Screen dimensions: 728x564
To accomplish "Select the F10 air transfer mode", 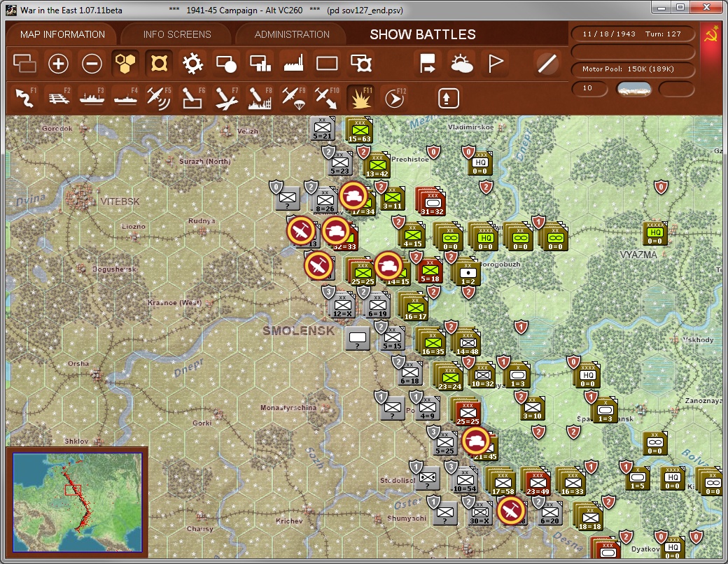I will pos(327,97).
